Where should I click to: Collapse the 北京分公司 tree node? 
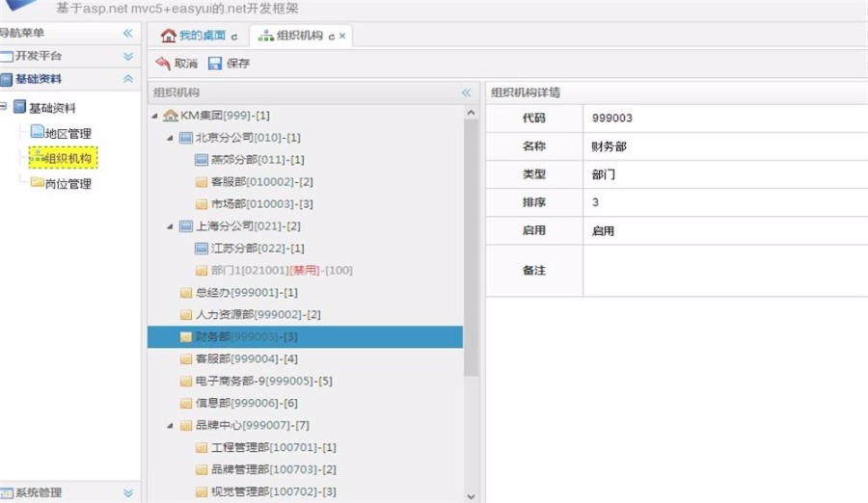[170, 138]
